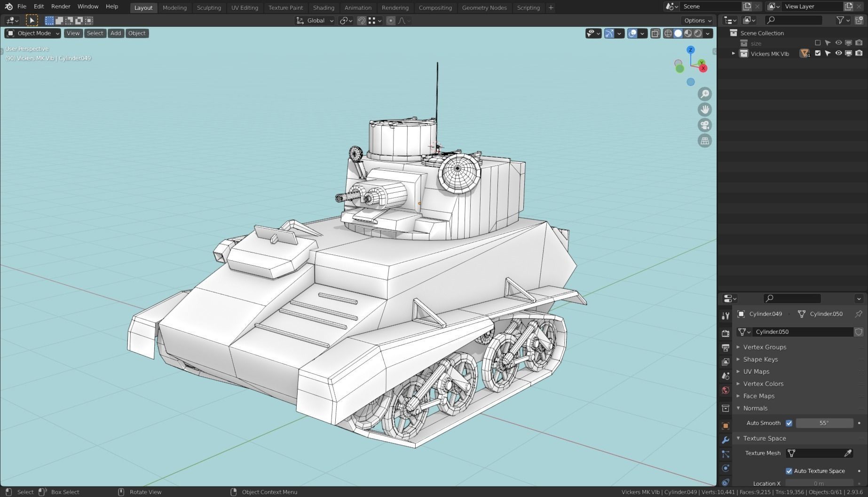Switch to the UV Editing workspace tab
Screen dimensions: 868x497
245,8
